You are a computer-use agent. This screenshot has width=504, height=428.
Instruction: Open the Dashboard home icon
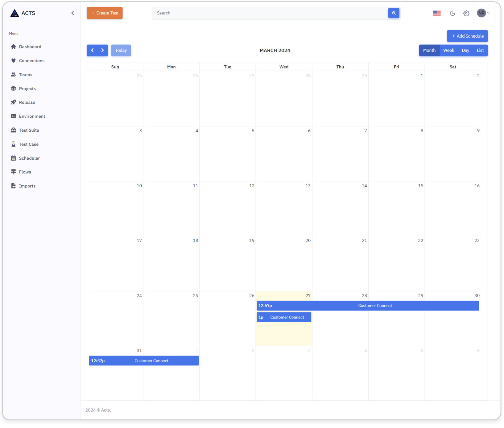click(x=13, y=47)
